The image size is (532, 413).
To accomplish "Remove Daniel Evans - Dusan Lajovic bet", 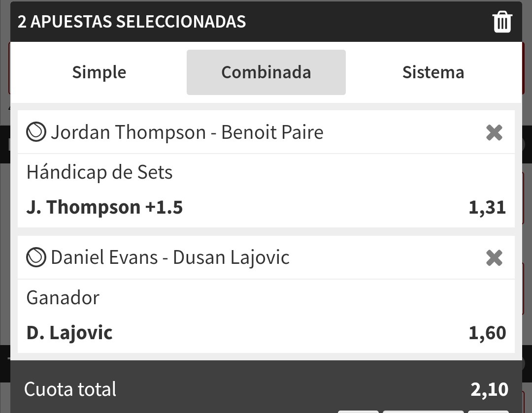I will pos(494,258).
